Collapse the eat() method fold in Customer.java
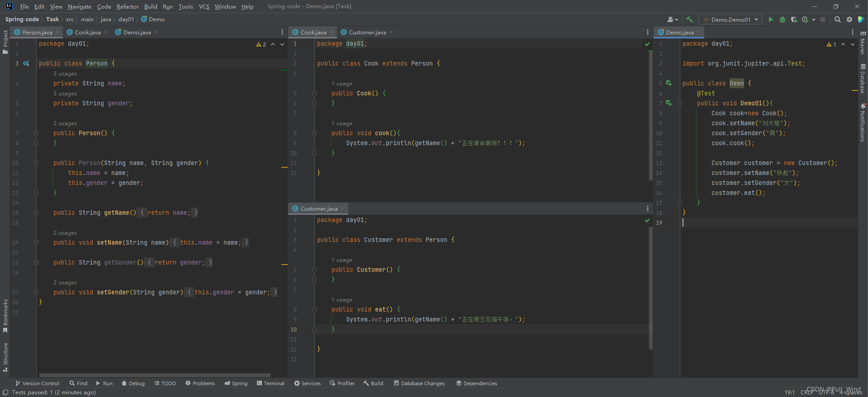868x397 pixels. point(314,309)
